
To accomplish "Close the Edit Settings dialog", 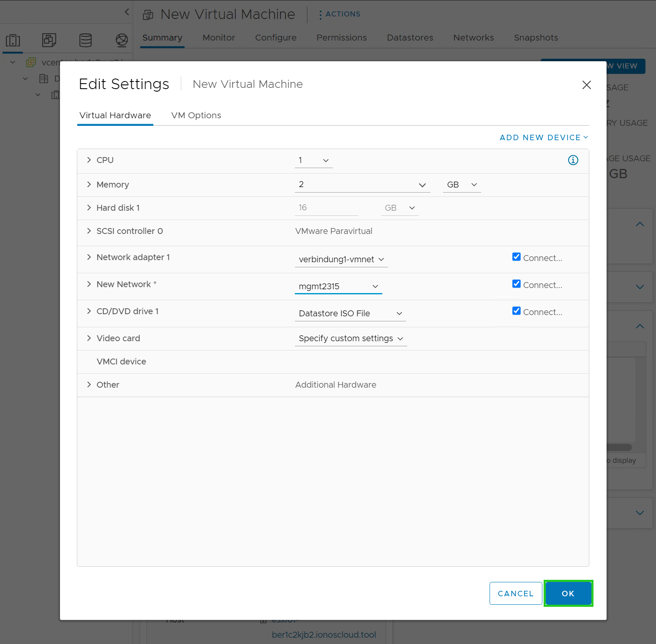I will coord(586,85).
